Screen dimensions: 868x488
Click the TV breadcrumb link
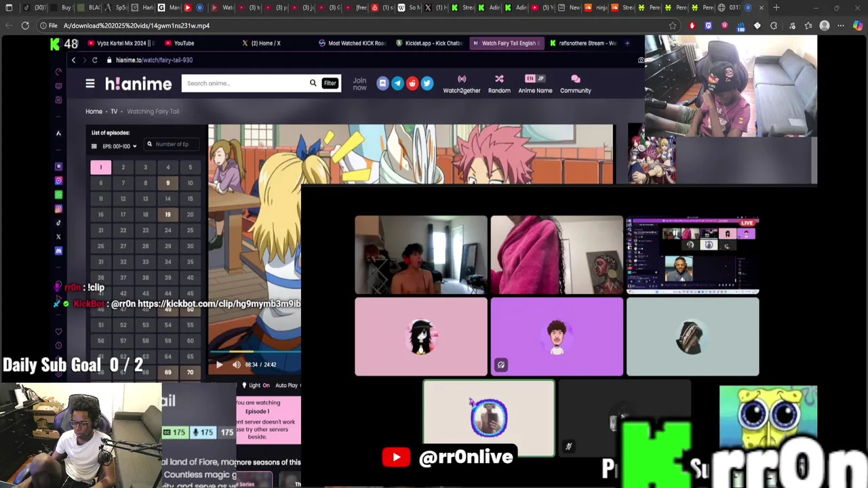click(x=114, y=111)
